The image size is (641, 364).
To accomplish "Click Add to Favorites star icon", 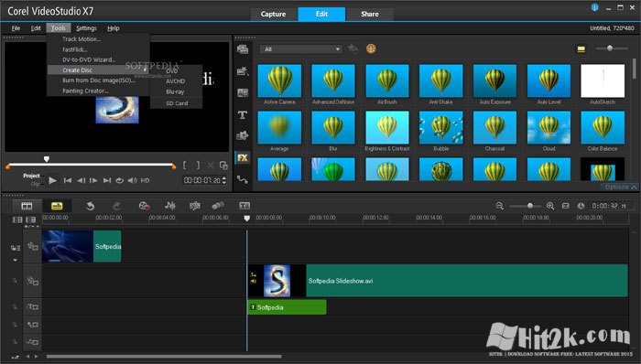I will pyautogui.click(x=353, y=49).
